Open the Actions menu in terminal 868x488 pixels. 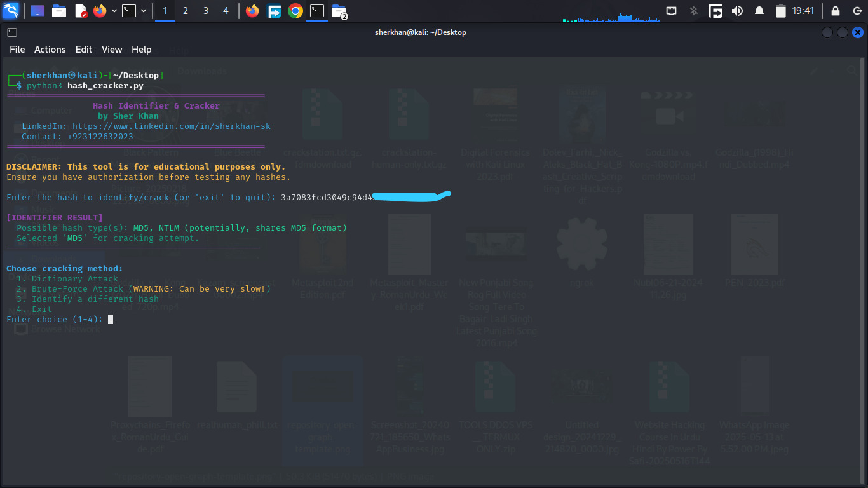pos(50,50)
